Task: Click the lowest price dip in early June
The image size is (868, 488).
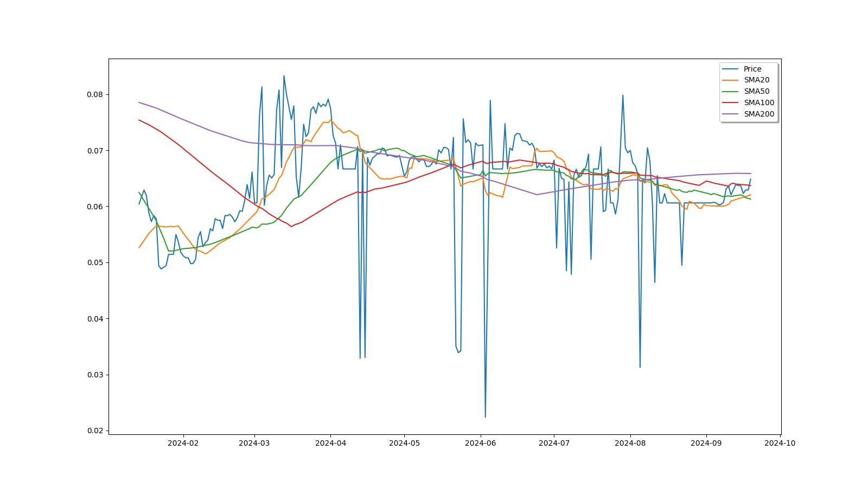Action: (x=485, y=417)
